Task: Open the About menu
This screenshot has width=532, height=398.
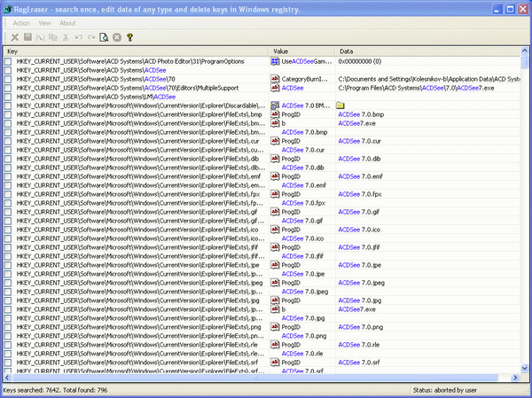Action: (x=67, y=23)
